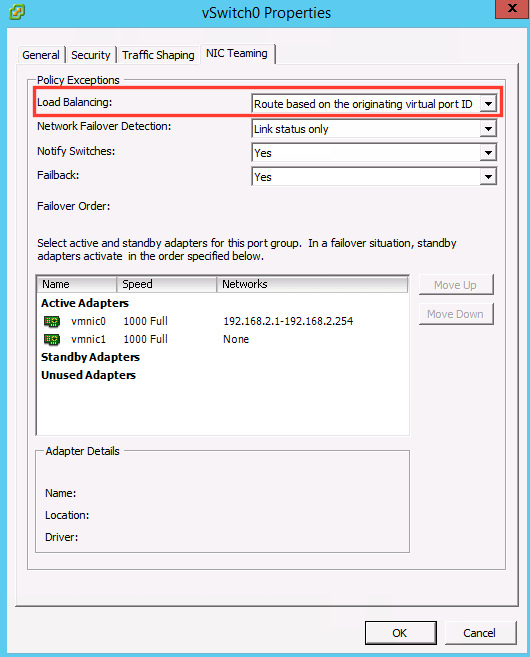Click the Cancel button
The image size is (530, 657).
[479, 633]
